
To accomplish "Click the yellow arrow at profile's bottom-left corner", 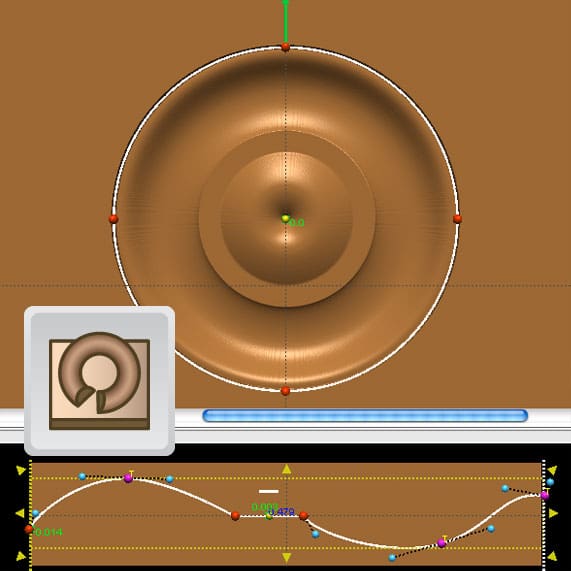I will coord(21,556).
